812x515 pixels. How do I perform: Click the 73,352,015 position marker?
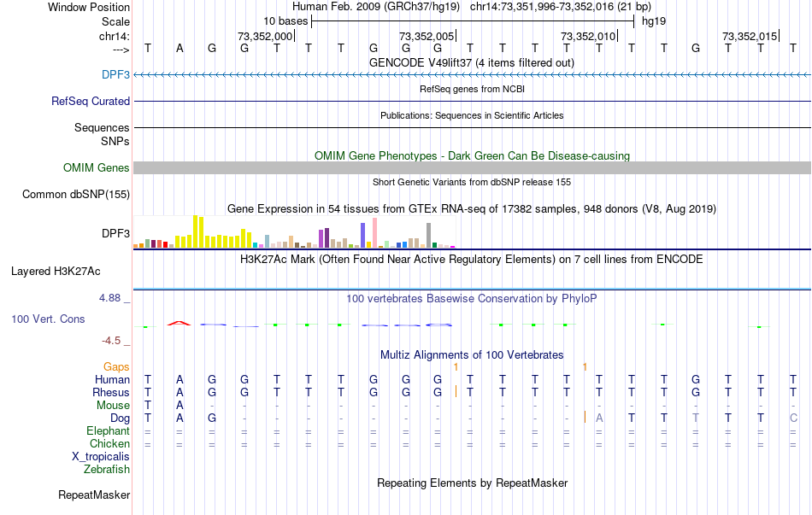750,36
